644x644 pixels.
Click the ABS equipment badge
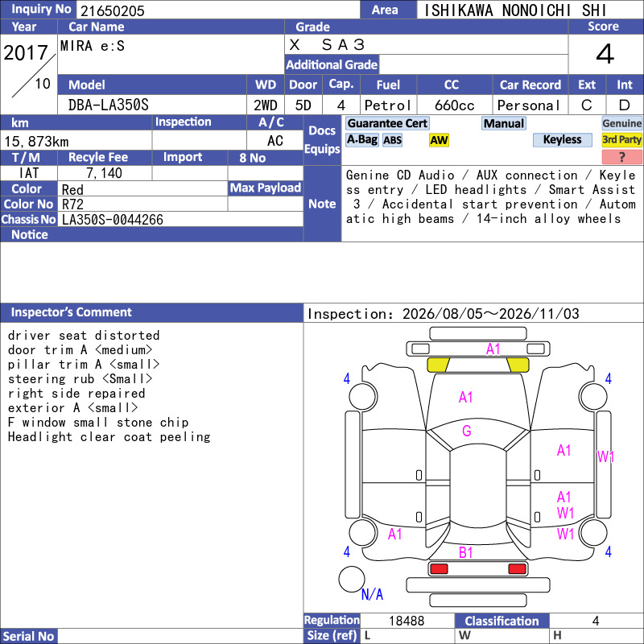392,140
